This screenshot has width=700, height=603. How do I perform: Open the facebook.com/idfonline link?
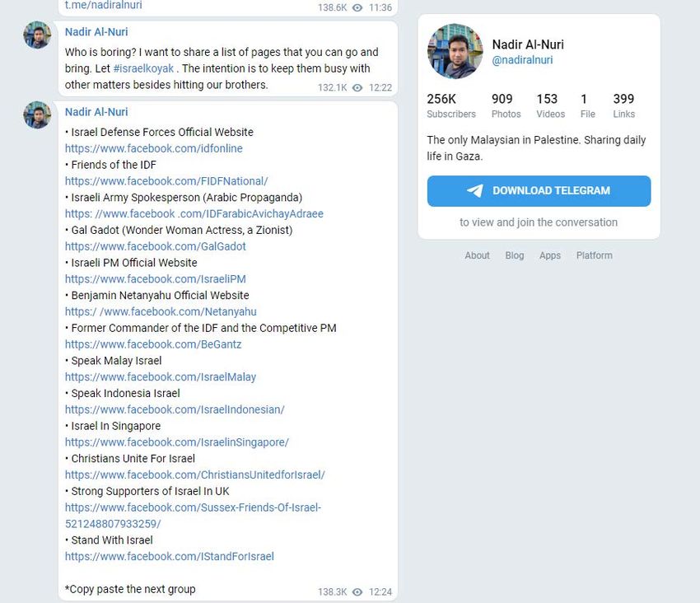click(153, 148)
